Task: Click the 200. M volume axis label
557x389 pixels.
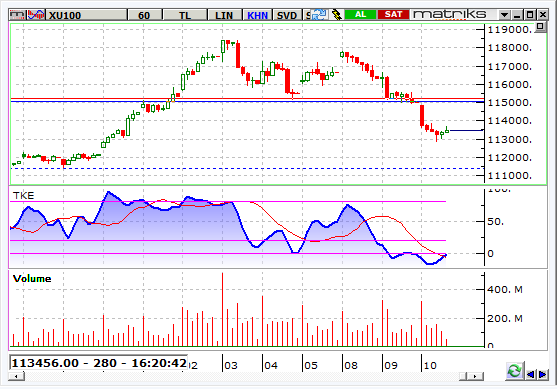Action: pos(505,319)
